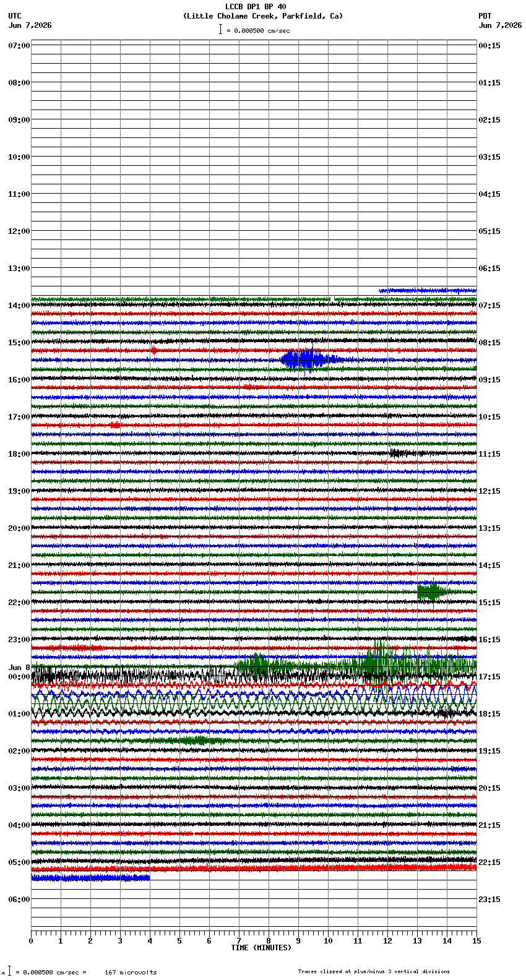Viewport: 526px width, 980px height.
Task: Click the 17:15 PDT time label
Action: click(x=489, y=677)
